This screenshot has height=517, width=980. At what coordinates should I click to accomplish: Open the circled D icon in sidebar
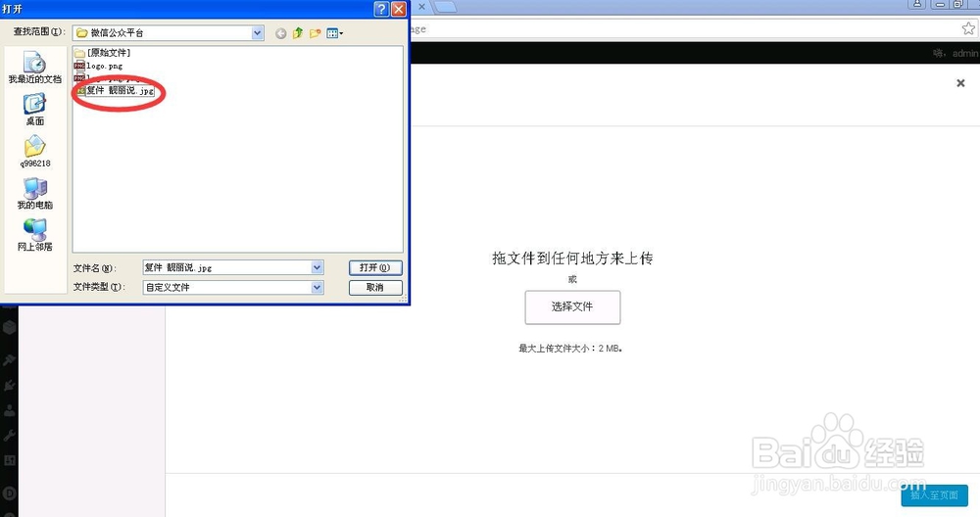tap(10, 493)
